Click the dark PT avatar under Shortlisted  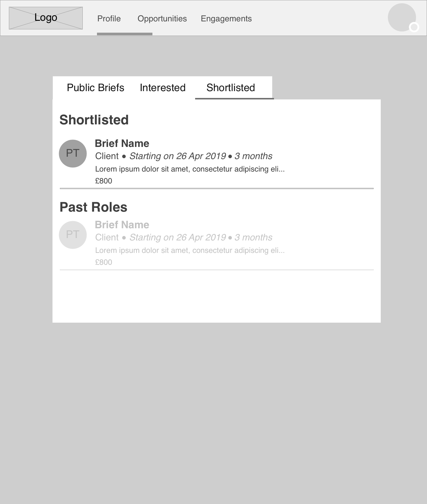[x=73, y=153]
